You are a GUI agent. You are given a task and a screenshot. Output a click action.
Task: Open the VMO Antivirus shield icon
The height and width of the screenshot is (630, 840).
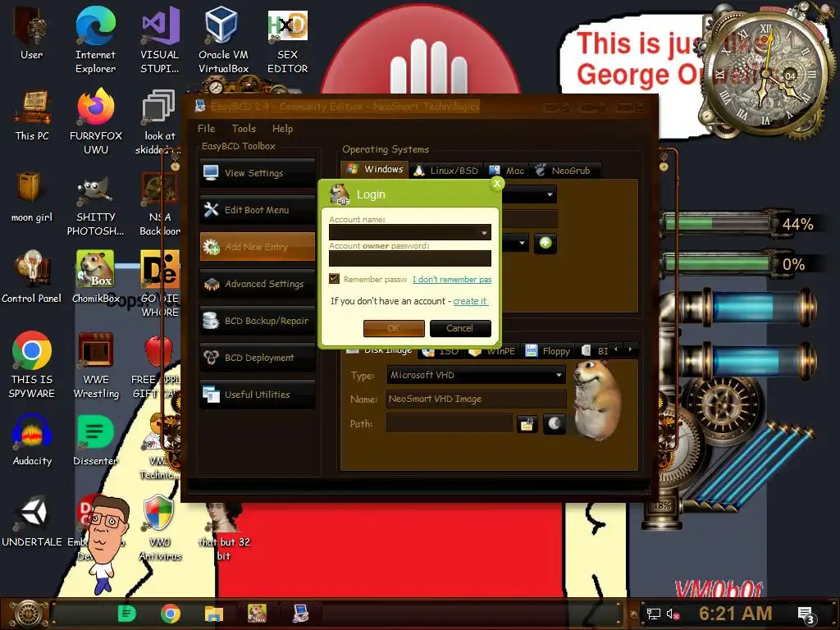click(x=160, y=527)
